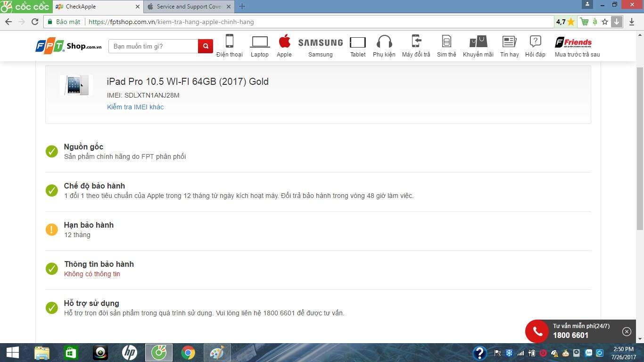Open F Friends Mua trước trả sau
644x362 pixels.
[578, 47]
